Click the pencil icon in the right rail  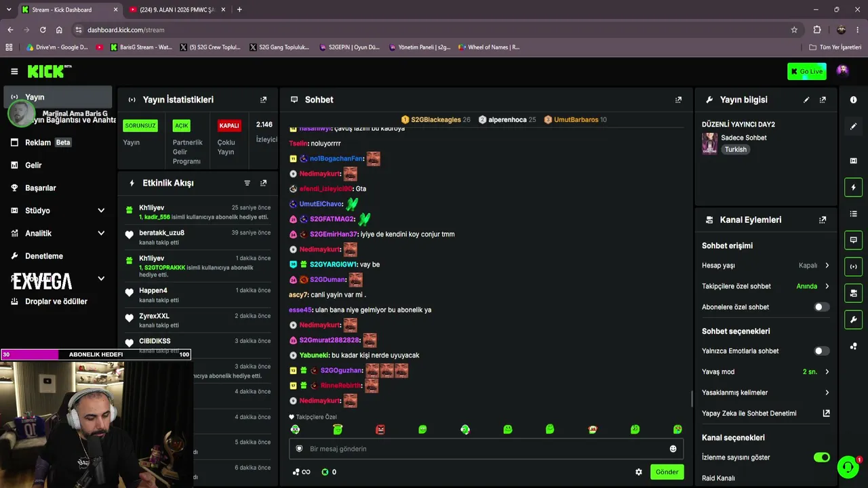(x=853, y=126)
